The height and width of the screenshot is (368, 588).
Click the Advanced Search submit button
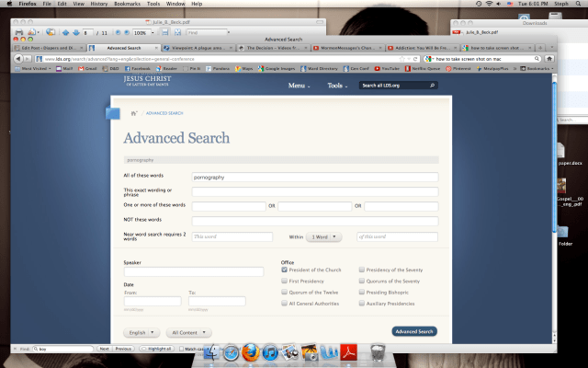click(413, 331)
